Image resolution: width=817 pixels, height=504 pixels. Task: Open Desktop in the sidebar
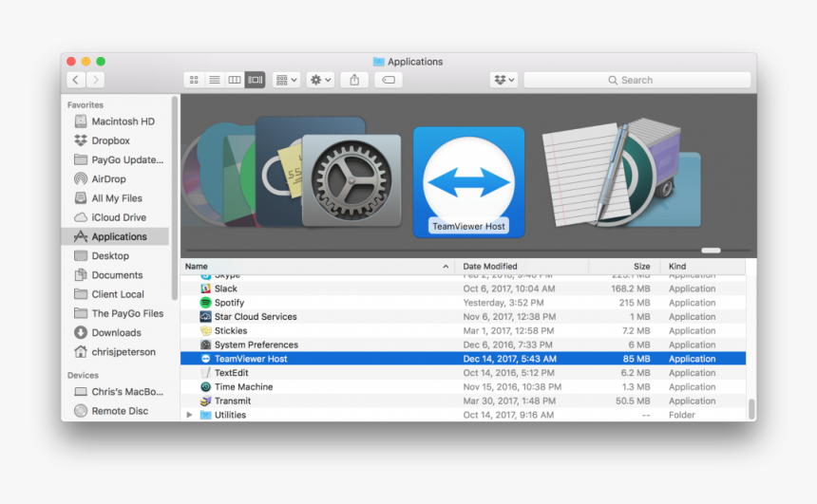[x=116, y=255]
